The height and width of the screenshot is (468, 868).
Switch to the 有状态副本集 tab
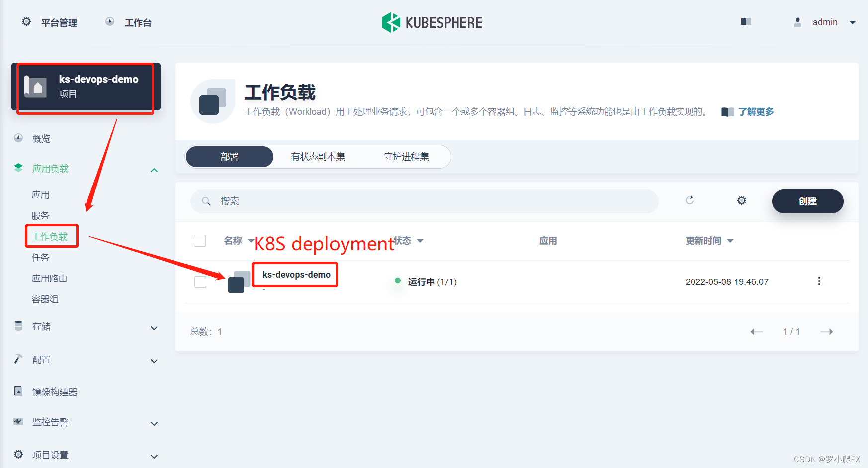pos(318,156)
